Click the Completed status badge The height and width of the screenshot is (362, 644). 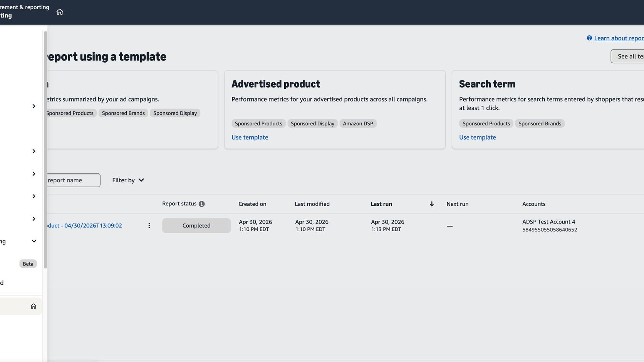pyautogui.click(x=196, y=225)
